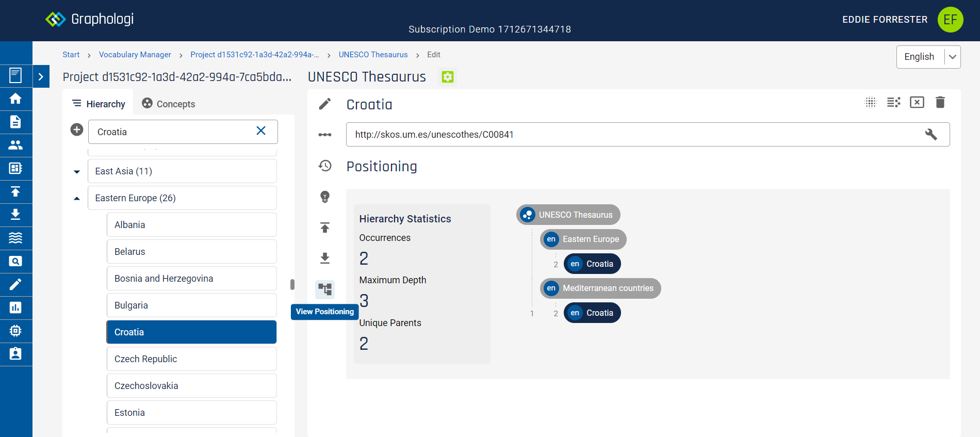Screen dimensions: 980x437
Task: Go to Home icon in sidebar
Action: click(x=15, y=99)
